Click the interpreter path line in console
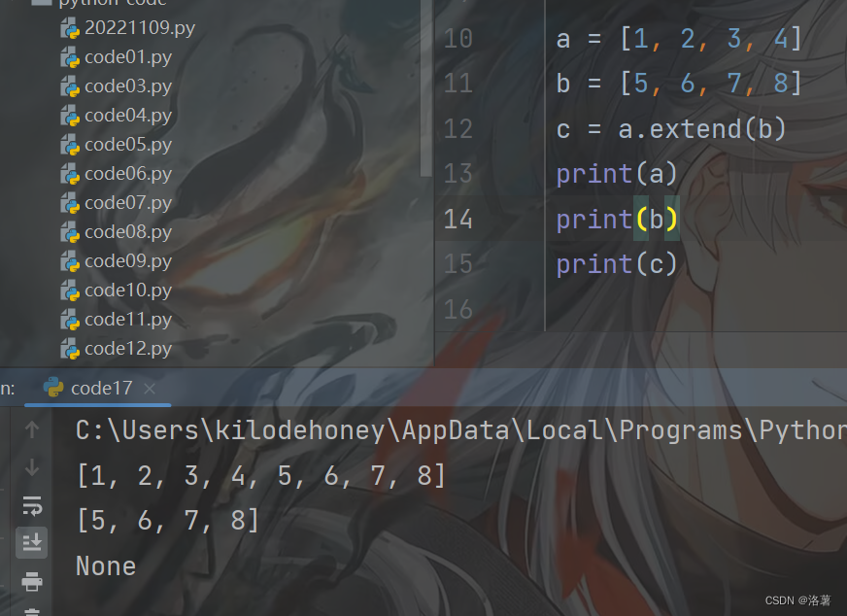Screen dimensions: 847x616 (x=461, y=430)
